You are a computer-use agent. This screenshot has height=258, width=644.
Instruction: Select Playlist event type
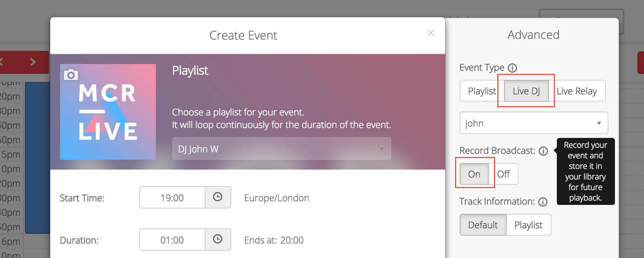click(482, 91)
